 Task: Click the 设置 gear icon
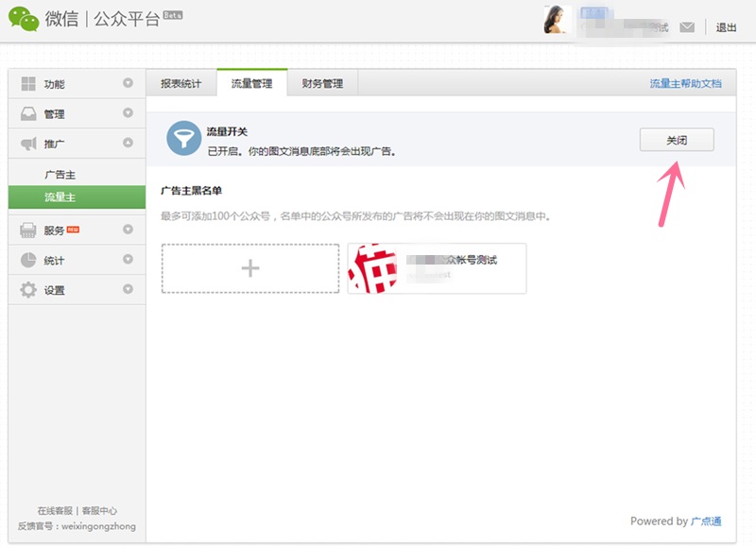[x=28, y=290]
